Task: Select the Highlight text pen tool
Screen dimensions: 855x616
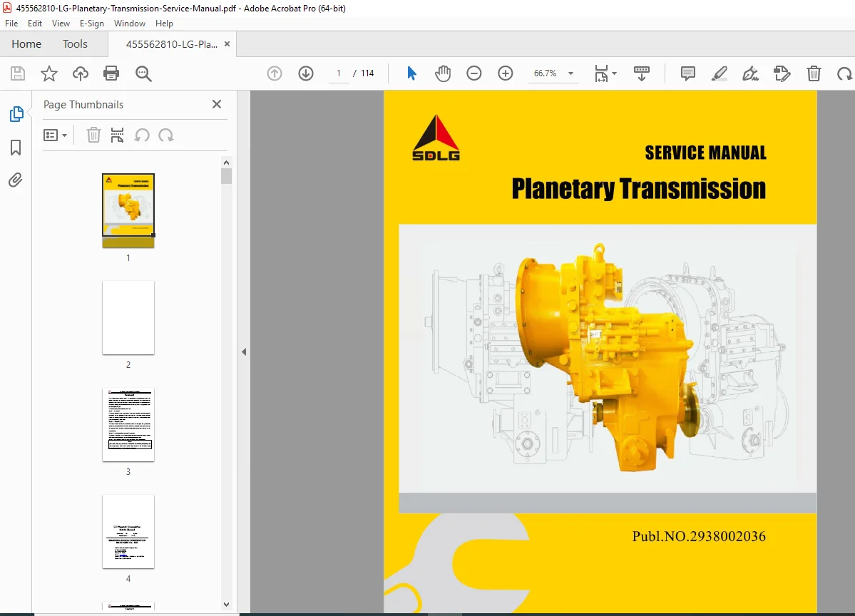Action: pos(720,73)
